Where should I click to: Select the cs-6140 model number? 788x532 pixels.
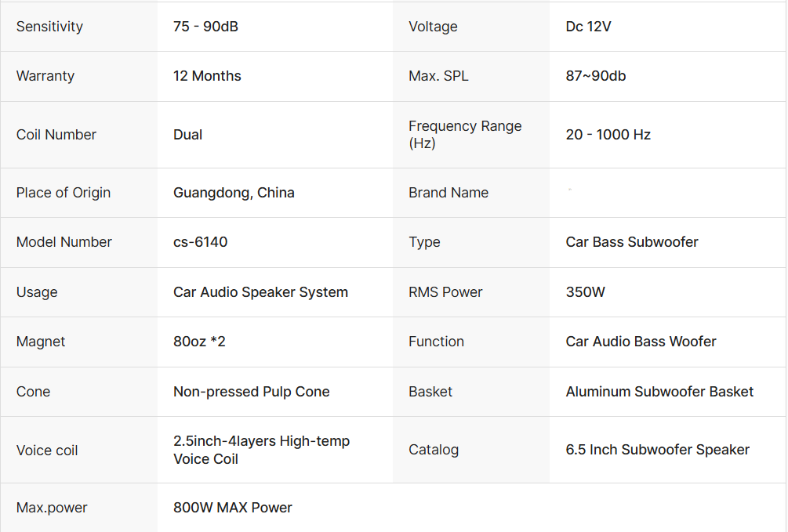pos(200,242)
